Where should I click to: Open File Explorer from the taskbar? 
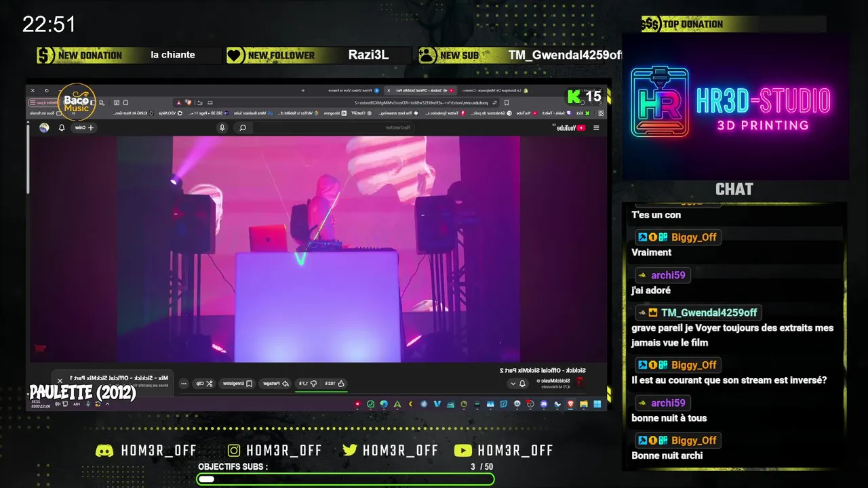[583, 404]
